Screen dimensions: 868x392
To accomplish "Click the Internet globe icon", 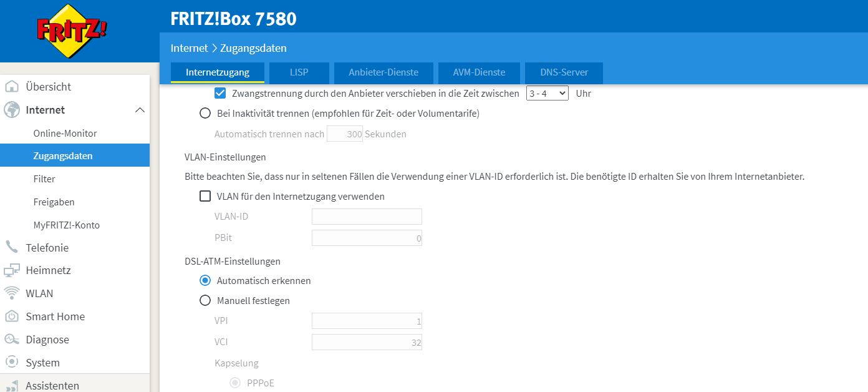I will (x=12, y=110).
